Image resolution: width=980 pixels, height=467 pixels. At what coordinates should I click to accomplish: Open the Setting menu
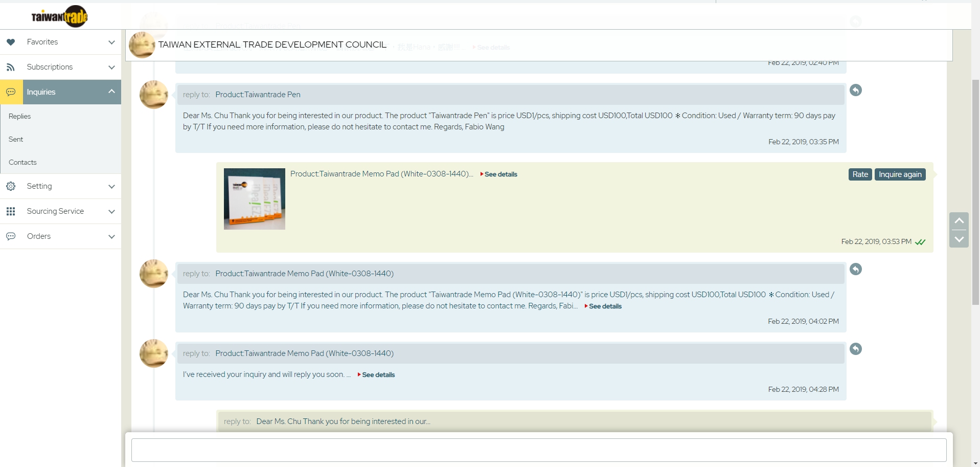tap(60, 186)
